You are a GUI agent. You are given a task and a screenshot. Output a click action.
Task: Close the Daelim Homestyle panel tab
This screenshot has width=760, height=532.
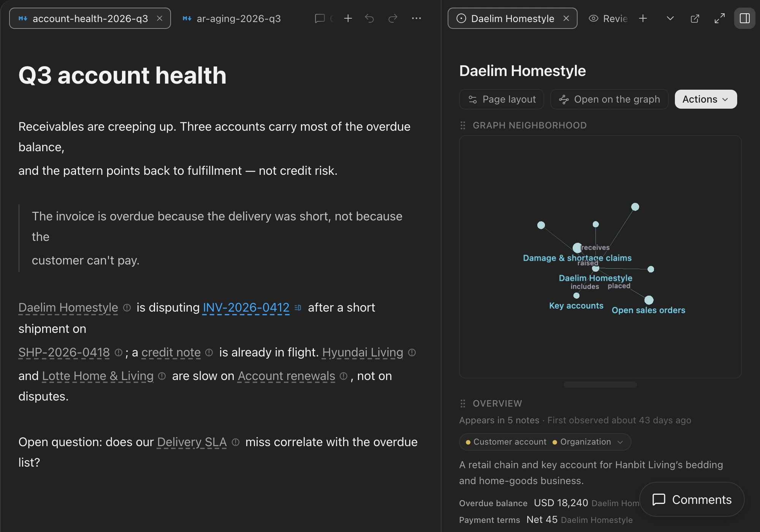(x=566, y=18)
